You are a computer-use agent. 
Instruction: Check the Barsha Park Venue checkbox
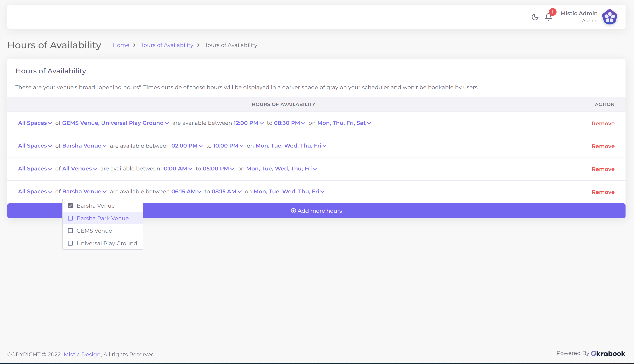click(70, 218)
